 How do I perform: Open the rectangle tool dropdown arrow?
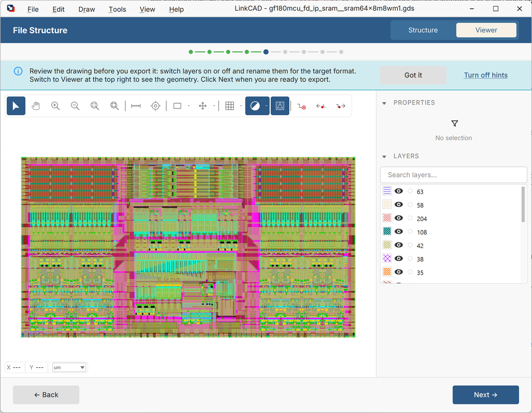pos(189,106)
